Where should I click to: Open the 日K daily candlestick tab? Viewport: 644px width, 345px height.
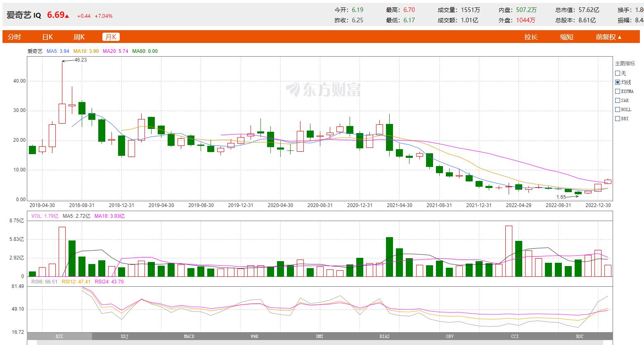(x=47, y=37)
